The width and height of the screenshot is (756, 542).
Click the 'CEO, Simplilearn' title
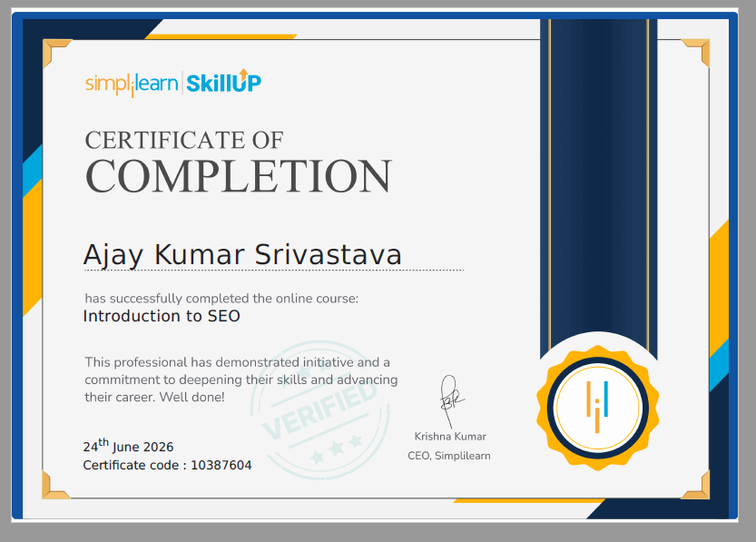click(x=449, y=456)
